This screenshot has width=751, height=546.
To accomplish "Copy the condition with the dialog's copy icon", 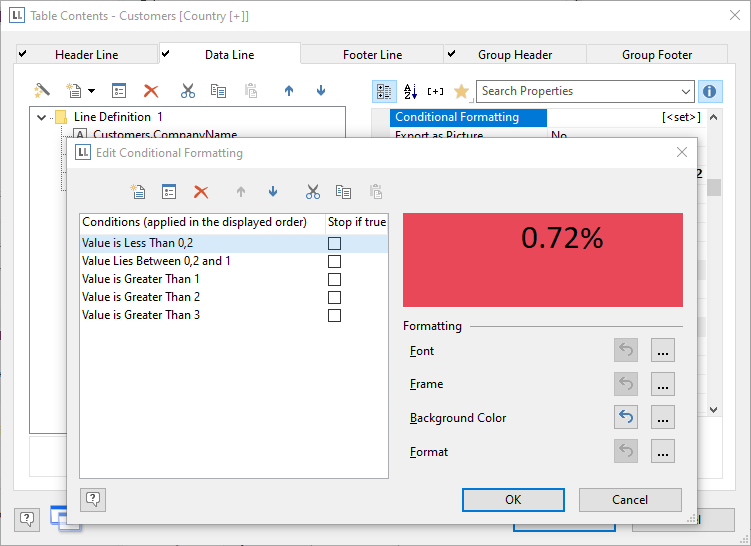I will (x=343, y=192).
